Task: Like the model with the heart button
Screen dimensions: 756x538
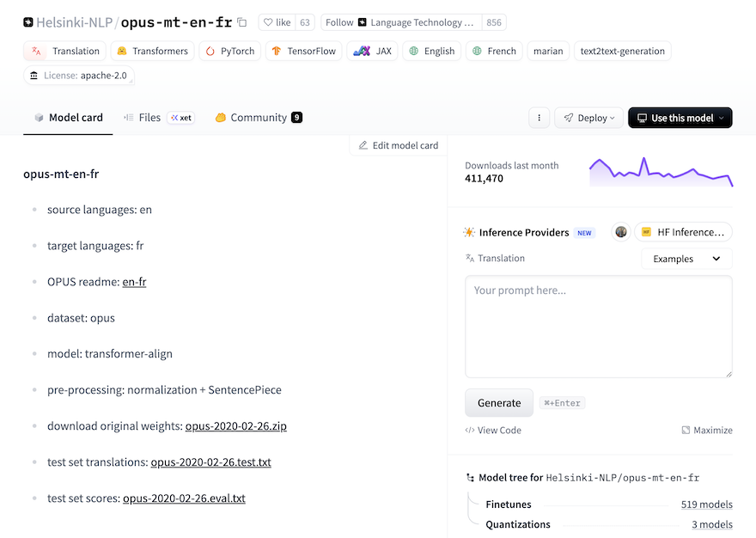Action: click(x=274, y=21)
